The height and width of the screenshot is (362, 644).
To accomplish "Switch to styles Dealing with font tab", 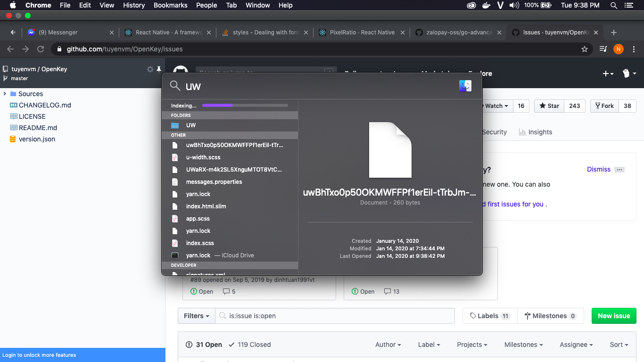I will 264,33.
